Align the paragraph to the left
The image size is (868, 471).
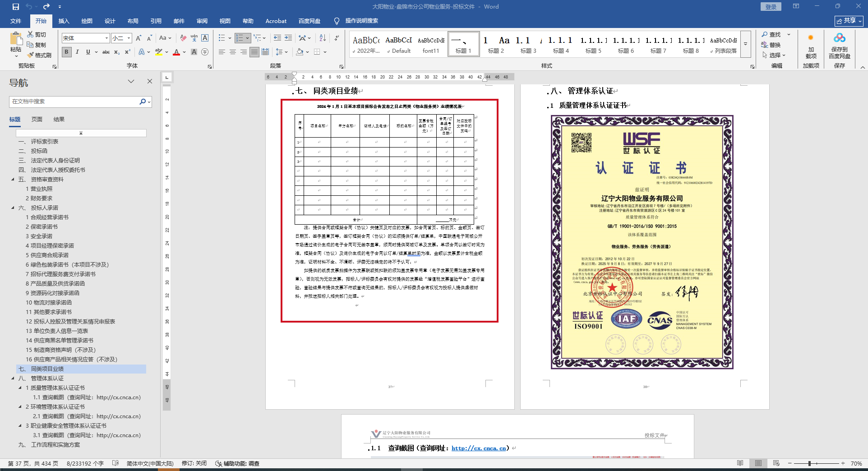click(222, 52)
